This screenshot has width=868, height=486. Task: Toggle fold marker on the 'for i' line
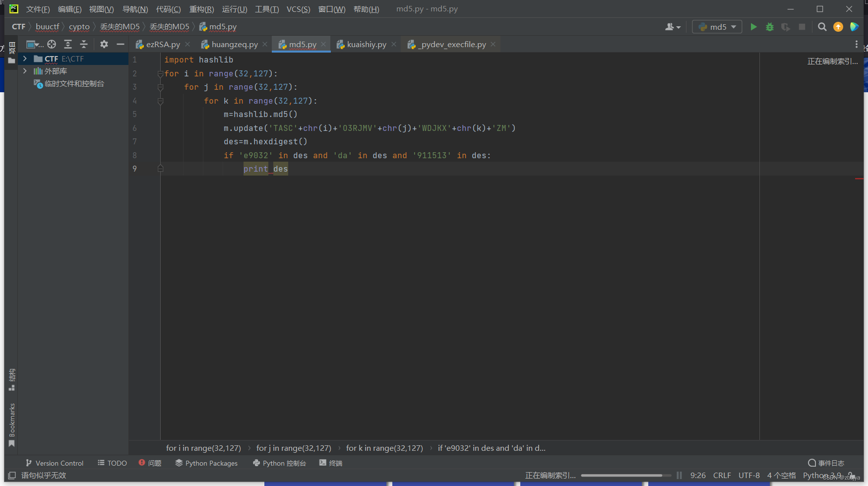160,74
